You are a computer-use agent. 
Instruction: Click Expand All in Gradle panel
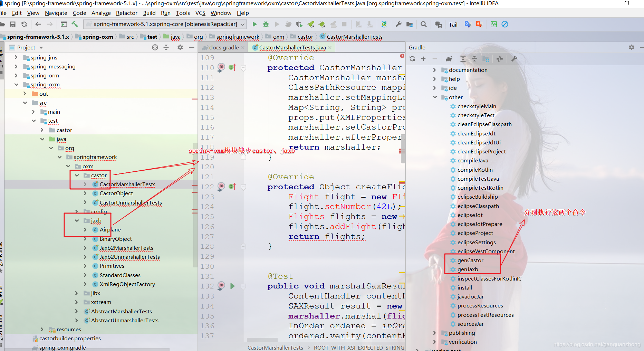tap(463, 59)
